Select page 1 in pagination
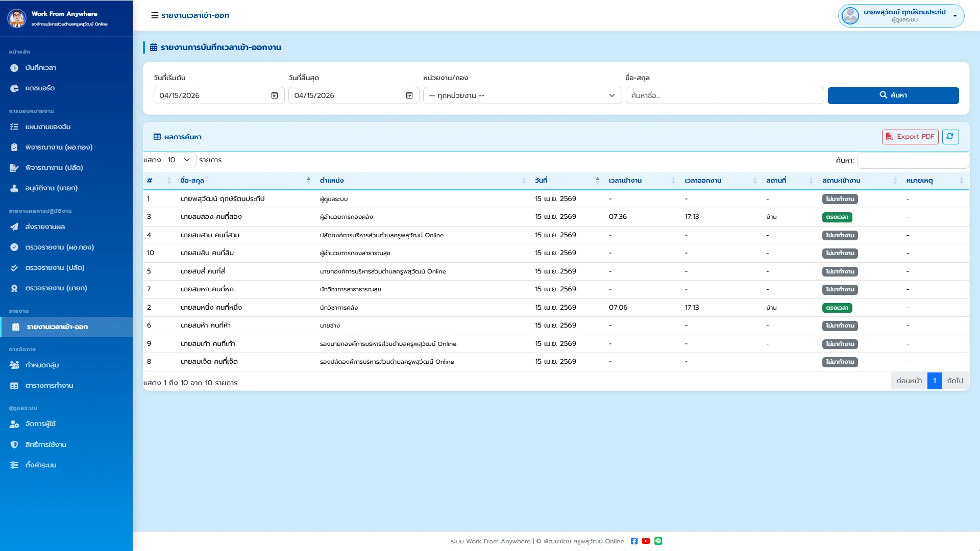This screenshot has height=551, width=980. tap(934, 381)
